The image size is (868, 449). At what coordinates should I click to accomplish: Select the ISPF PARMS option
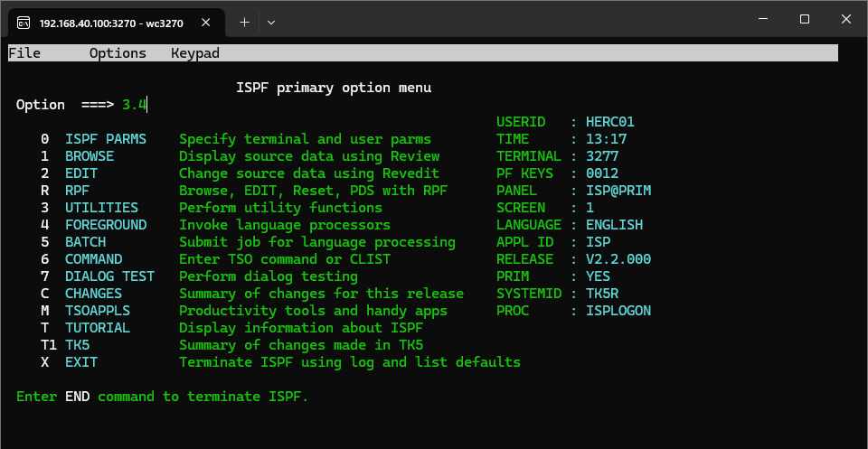pos(106,139)
